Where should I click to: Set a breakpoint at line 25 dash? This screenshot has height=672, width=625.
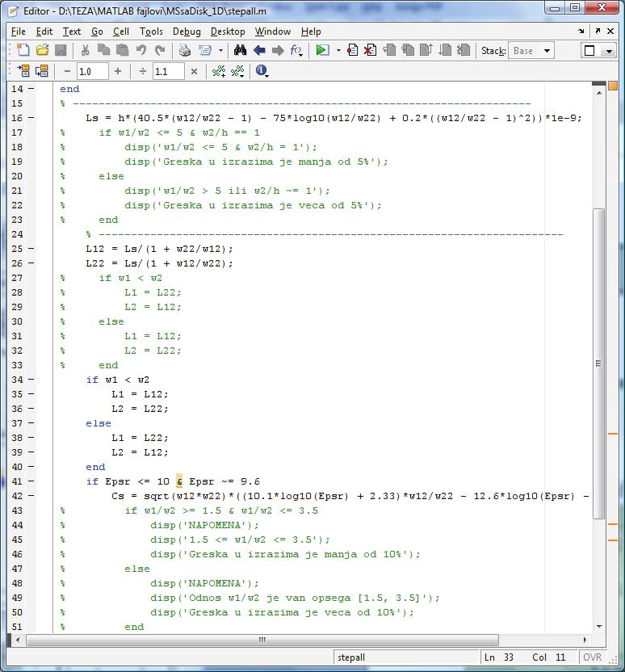[31, 249]
